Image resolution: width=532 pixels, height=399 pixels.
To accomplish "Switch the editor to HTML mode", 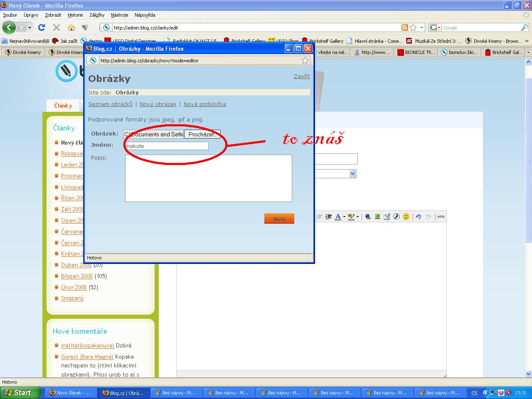I will click(x=441, y=217).
